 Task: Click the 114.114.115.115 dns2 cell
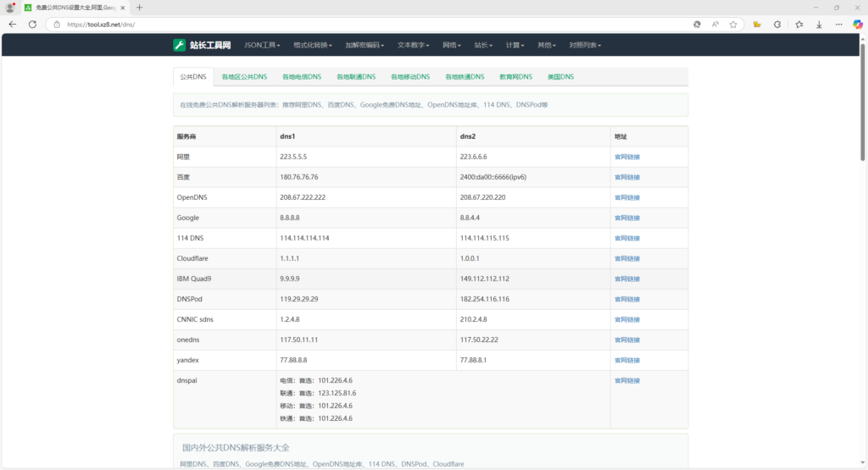coord(533,238)
